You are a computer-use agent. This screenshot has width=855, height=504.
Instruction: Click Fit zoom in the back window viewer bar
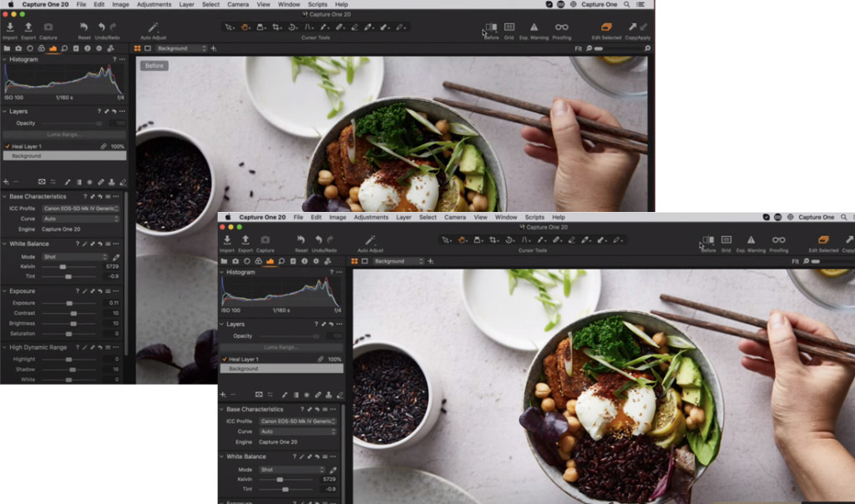pyautogui.click(x=578, y=48)
